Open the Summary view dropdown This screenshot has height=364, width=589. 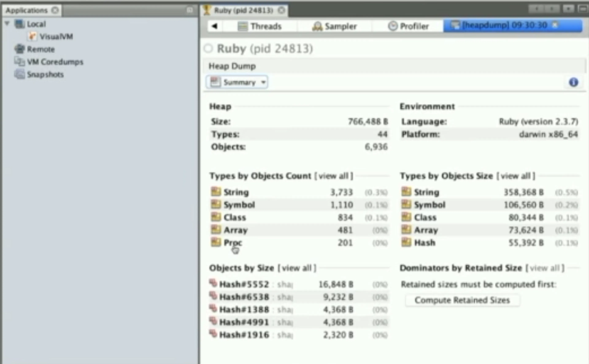(x=237, y=82)
